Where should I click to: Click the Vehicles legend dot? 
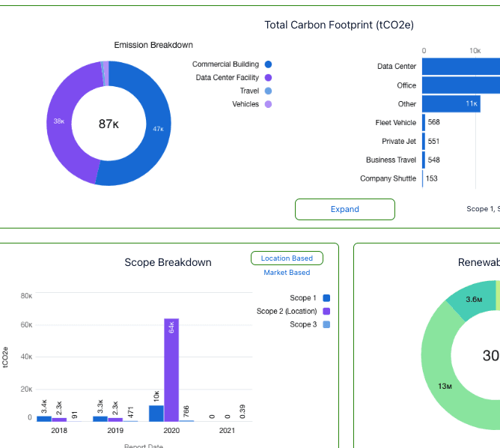(x=268, y=104)
